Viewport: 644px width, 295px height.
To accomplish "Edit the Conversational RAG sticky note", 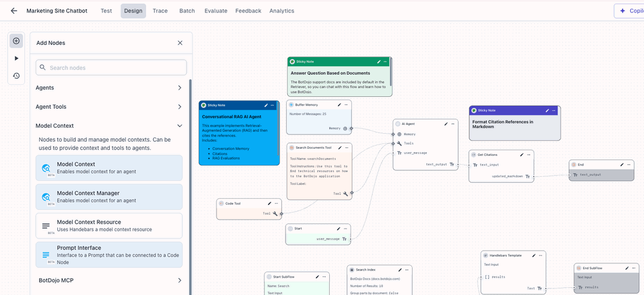I will pyautogui.click(x=266, y=105).
